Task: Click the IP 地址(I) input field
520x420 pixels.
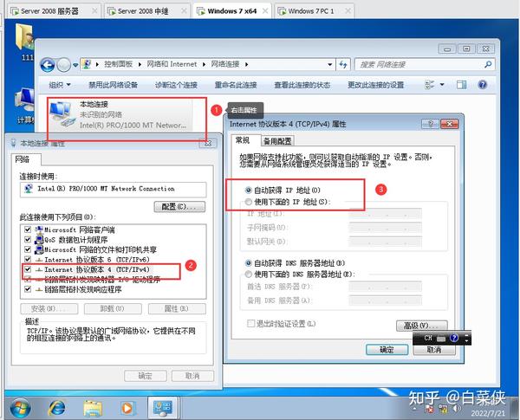Action: (385, 214)
